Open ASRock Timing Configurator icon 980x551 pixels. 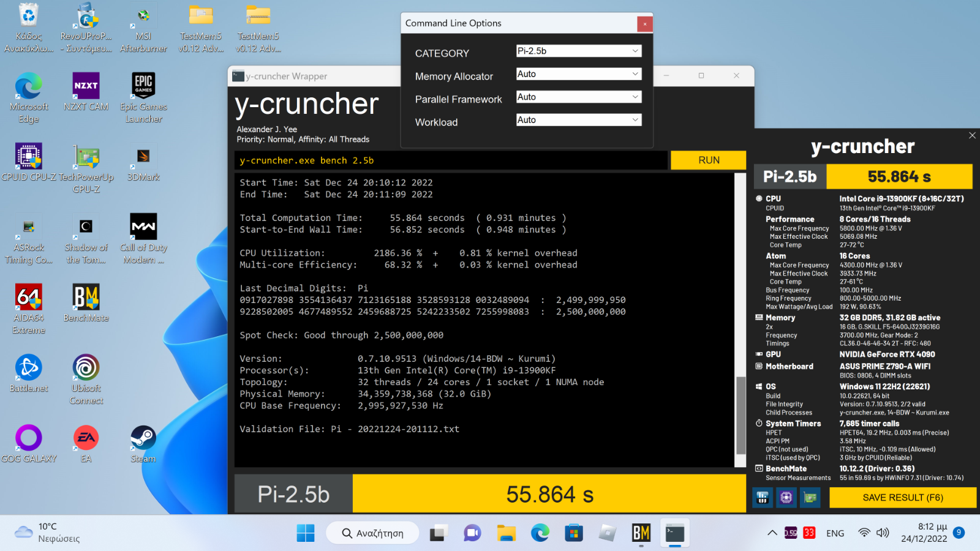[29, 239]
